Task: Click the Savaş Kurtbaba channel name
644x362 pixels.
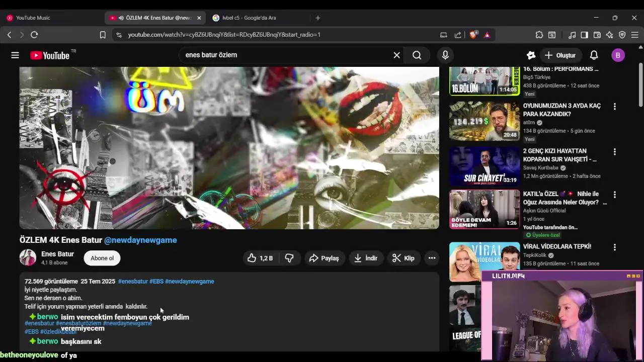Action: click(x=541, y=168)
